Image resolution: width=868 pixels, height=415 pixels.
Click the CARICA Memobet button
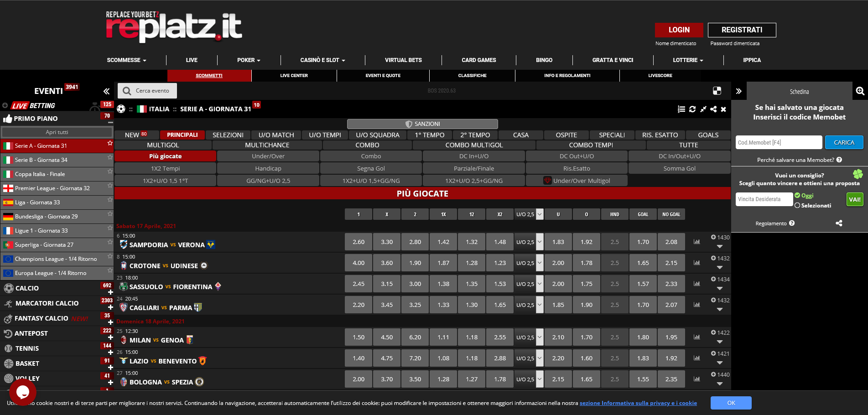844,142
